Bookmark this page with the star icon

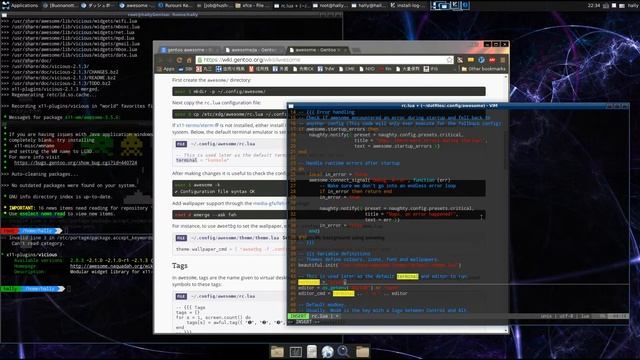449,60
